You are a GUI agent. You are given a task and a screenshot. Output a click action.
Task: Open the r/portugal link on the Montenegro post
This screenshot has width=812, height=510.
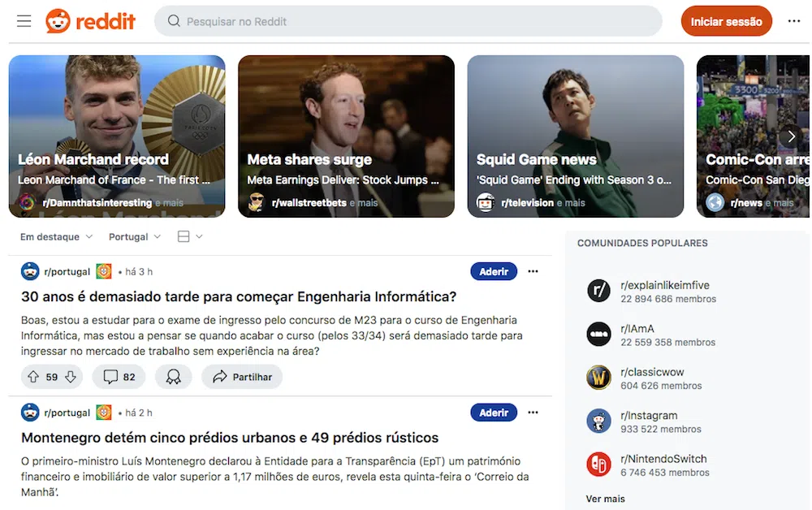click(67, 413)
